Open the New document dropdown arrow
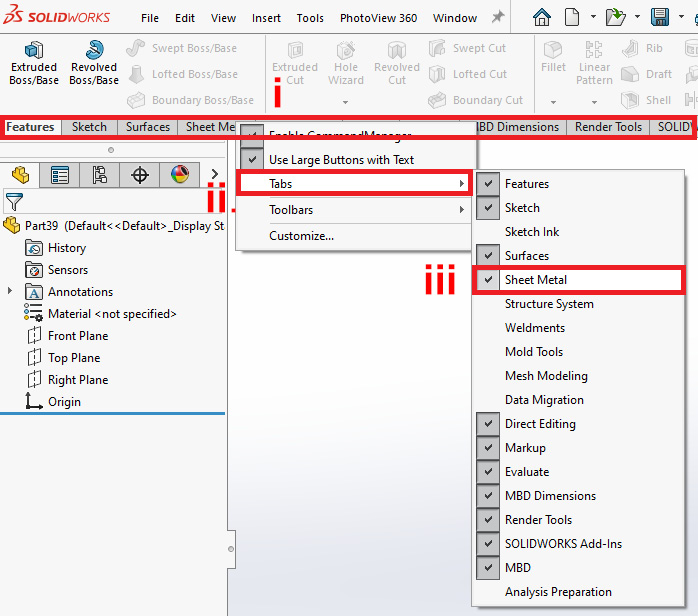The height and width of the screenshot is (616, 698). [x=593, y=17]
